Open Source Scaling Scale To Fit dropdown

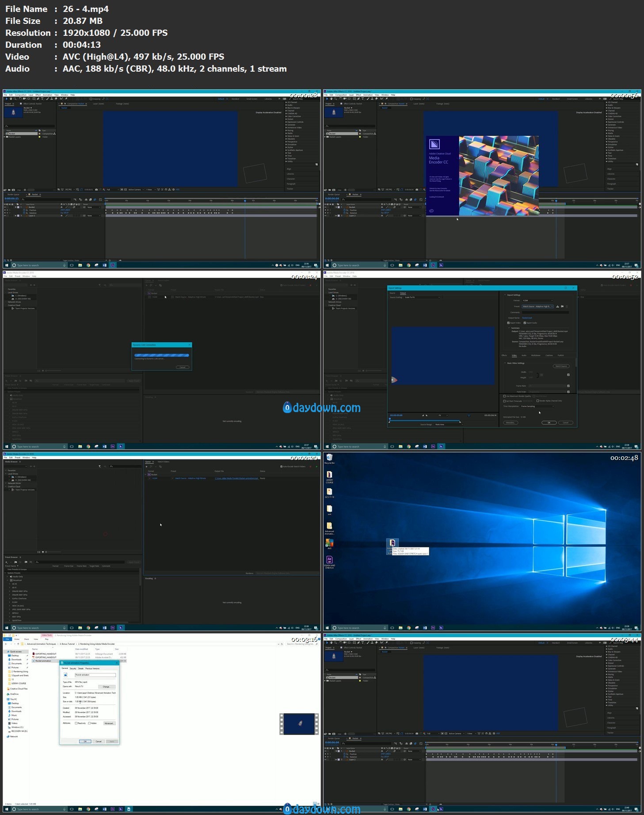422,297
